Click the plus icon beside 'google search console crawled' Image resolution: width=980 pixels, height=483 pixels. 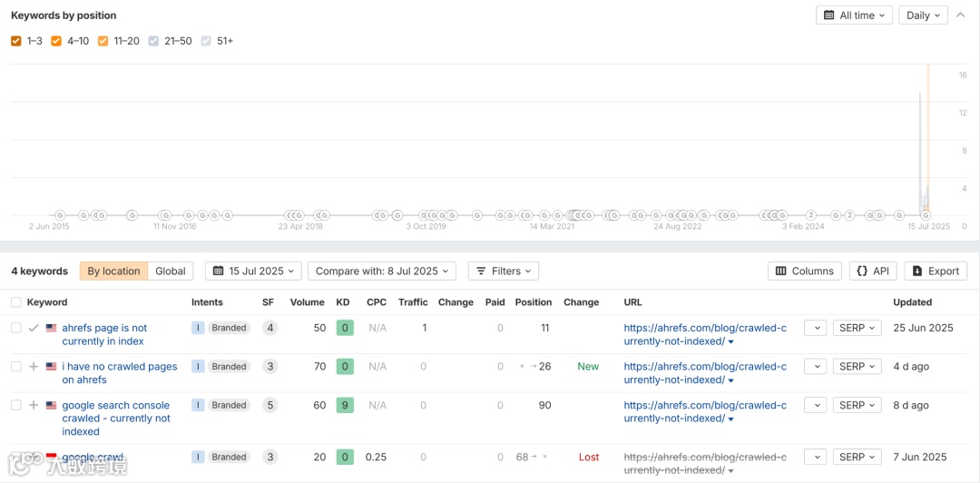pyautogui.click(x=34, y=406)
